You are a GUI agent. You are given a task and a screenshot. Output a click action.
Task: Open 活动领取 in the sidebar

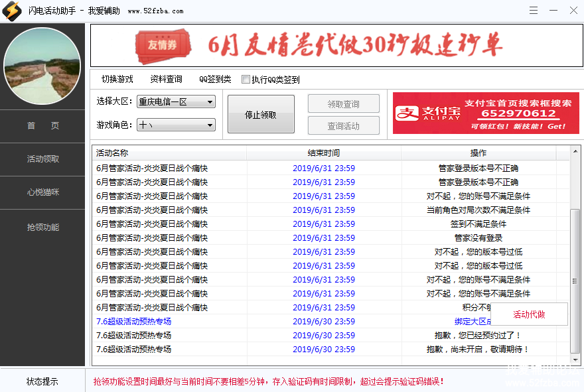coord(42,159)
